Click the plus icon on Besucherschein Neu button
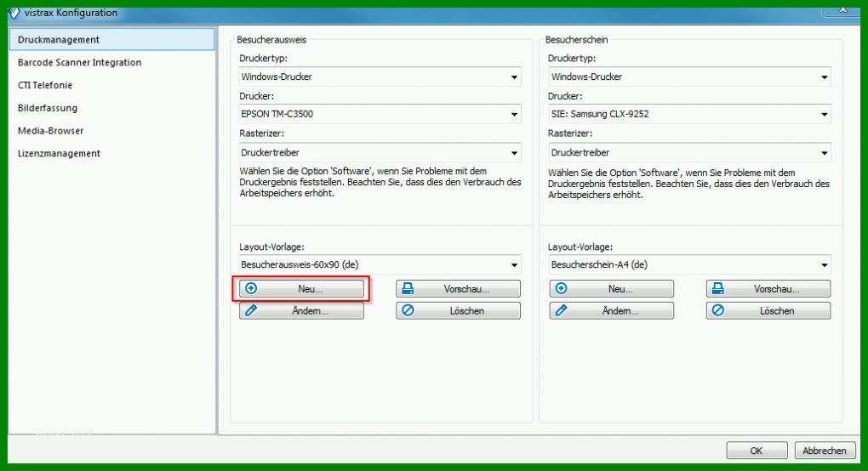Screen dimensions: 868x471 [562, 288]
